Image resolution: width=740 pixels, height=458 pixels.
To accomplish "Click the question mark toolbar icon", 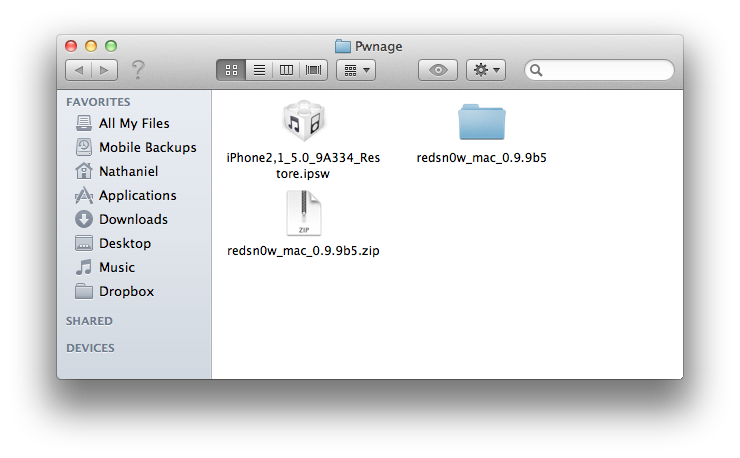I will coord(138,70).
